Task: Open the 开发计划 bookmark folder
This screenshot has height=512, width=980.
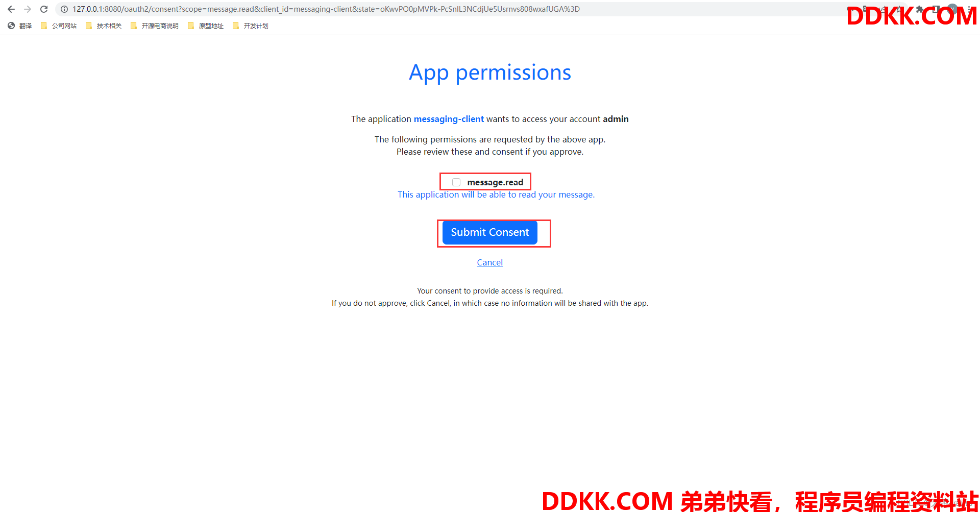Action: [251, 26]
